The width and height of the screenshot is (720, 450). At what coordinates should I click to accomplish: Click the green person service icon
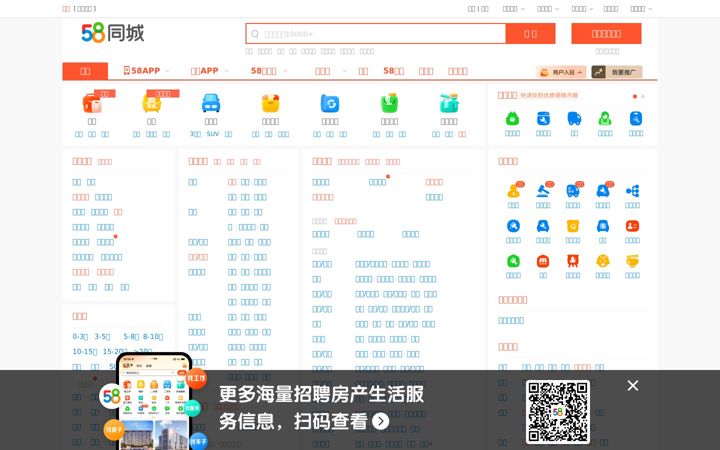(x=605, y=119)
